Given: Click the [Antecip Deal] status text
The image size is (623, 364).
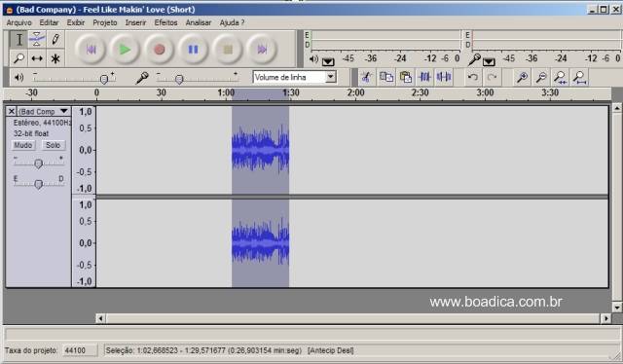Looking at the screenshot, I should click(331, 350).
